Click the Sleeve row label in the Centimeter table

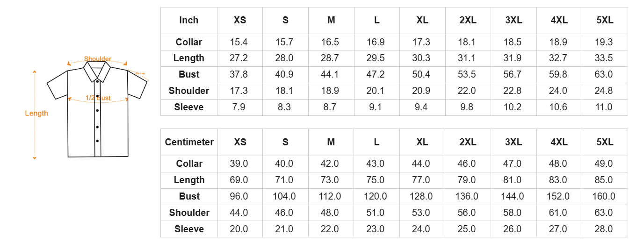coord(189,229)
